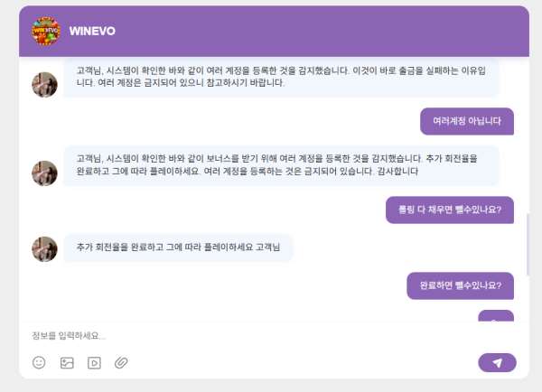Select the 완료하면 뺄수있나요? message bubble
Screen dimensions: 542x392
pyautogui.click(x=460, y=286)
